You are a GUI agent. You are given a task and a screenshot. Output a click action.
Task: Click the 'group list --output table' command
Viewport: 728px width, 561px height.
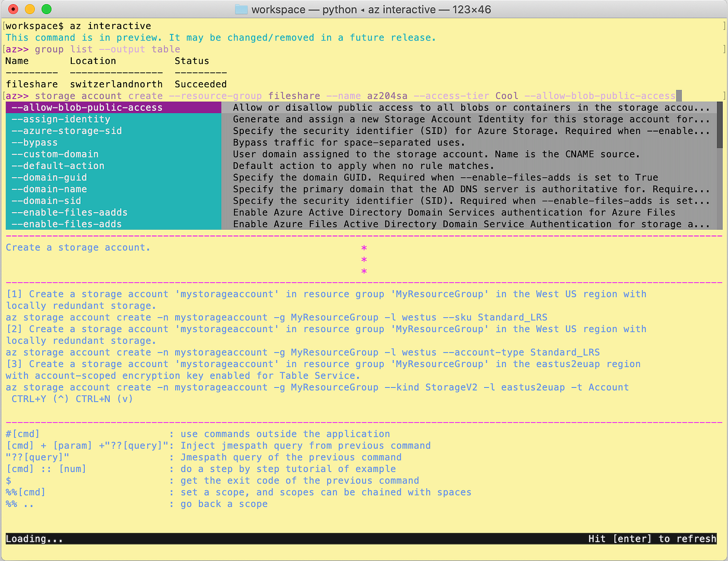108,49
